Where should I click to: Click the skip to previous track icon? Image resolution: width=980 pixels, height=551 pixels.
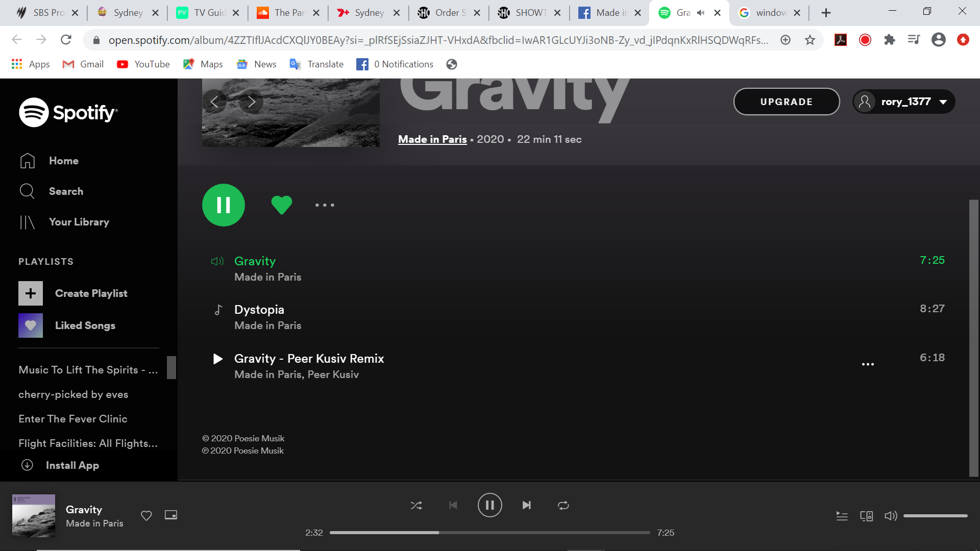coord(454,505)
